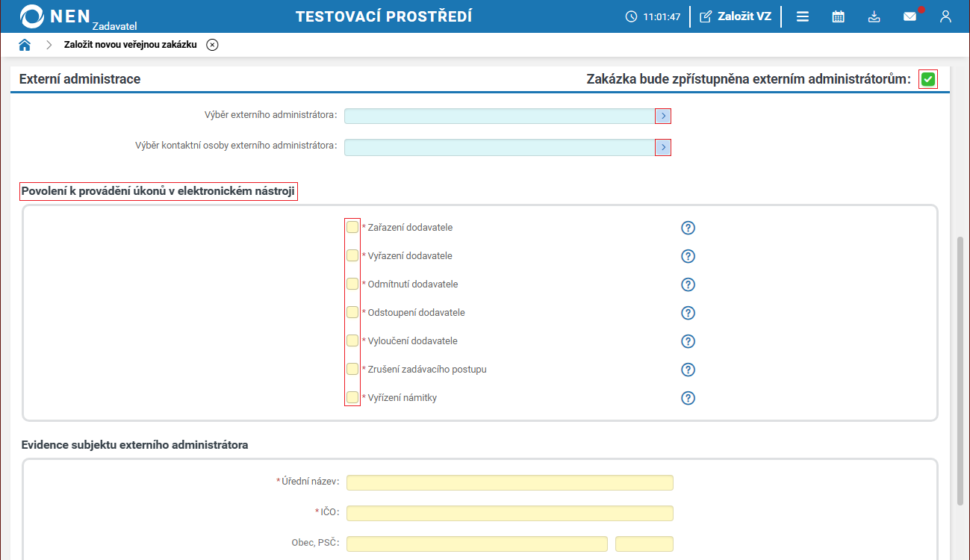Click the Založit novou veřejnou zakázku breadcrumb
The image size is (970, 560).
point(130,45)
